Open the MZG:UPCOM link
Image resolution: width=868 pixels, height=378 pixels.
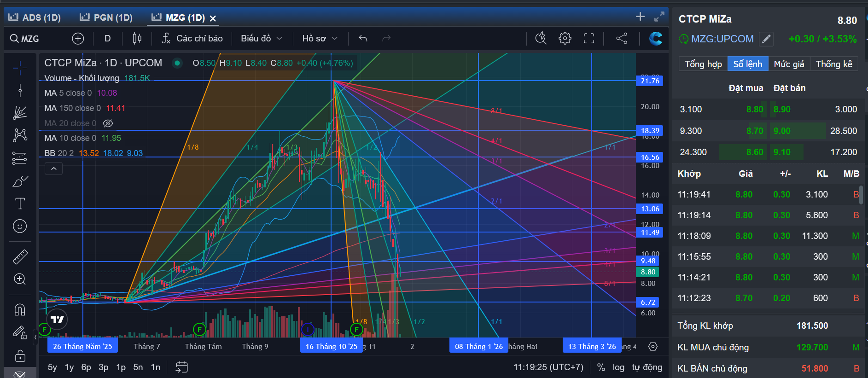click(x=722, y=39)
